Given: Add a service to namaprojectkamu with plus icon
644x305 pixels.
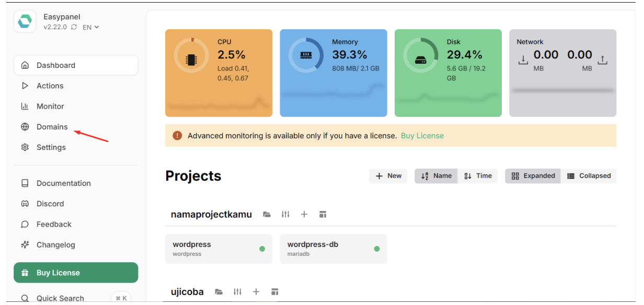Looking at the screenshot, I should [304, 214].
